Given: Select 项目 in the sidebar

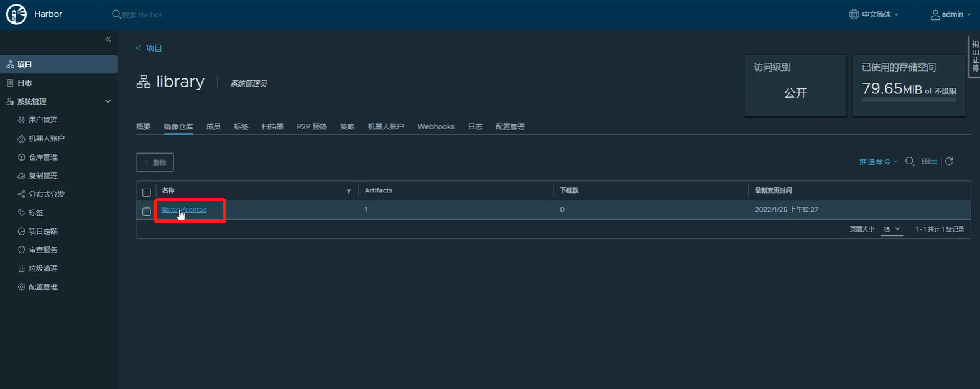Looking at the screenshot, I should (58, 64).
